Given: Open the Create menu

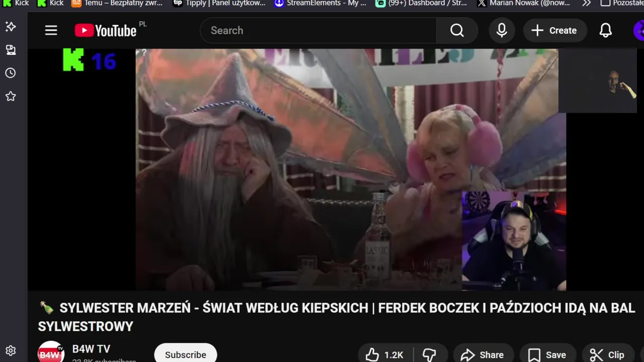Looking at the screenshot, I should tap(554, 31).
